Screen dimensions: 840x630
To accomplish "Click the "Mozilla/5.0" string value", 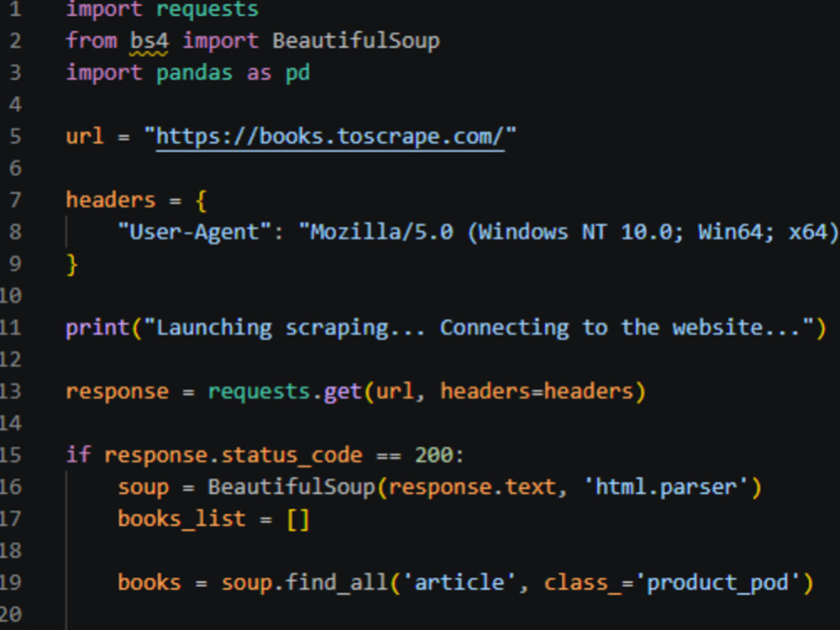I will [x=381, y=232].
